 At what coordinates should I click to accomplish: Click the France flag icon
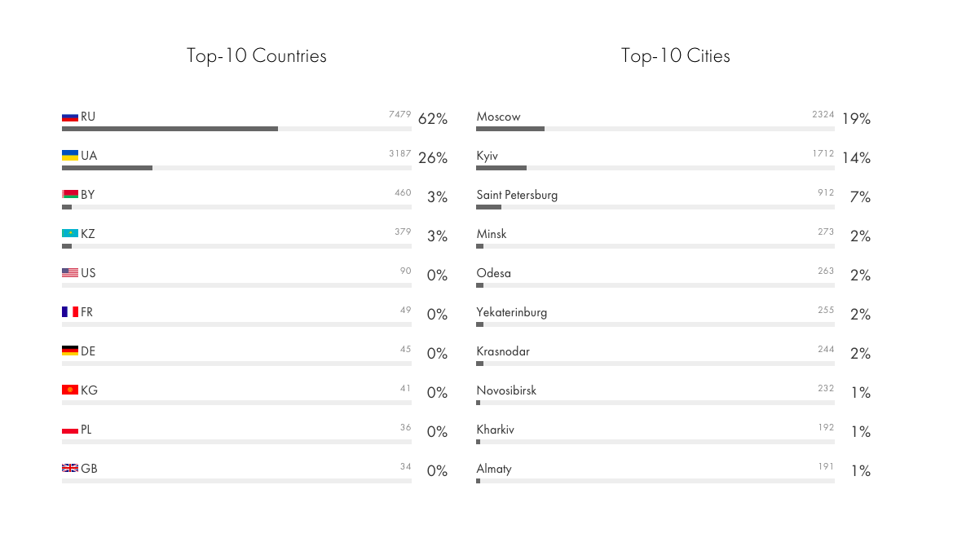[x=70, y=312]
